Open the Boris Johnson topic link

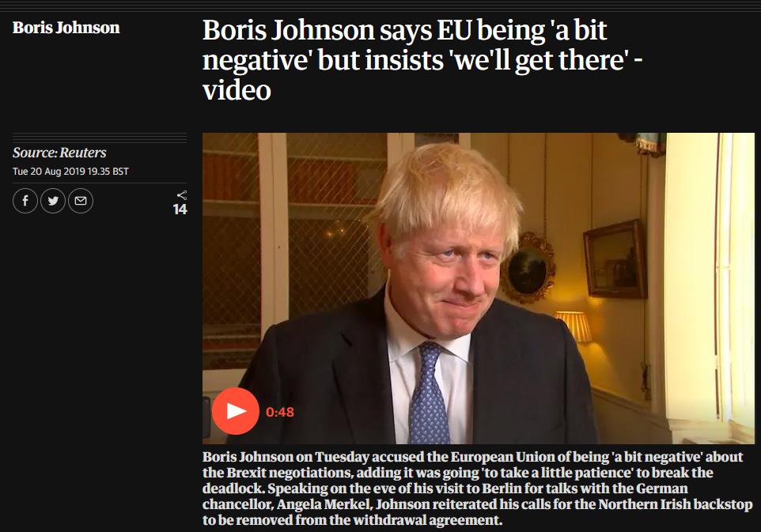(x=66, y=28)
